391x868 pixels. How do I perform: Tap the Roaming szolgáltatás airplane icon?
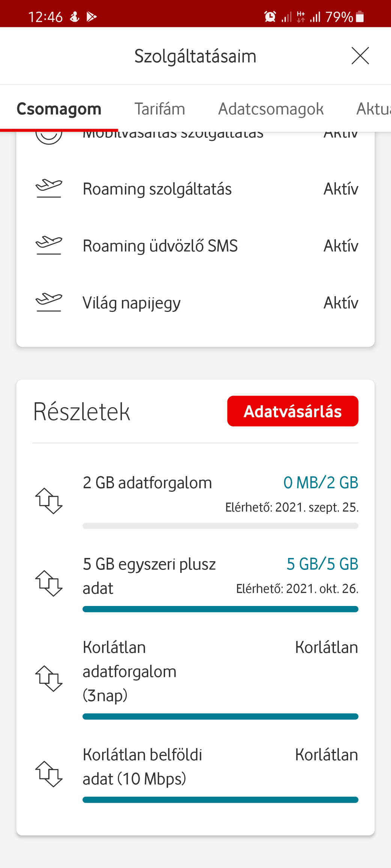point(49,189)
